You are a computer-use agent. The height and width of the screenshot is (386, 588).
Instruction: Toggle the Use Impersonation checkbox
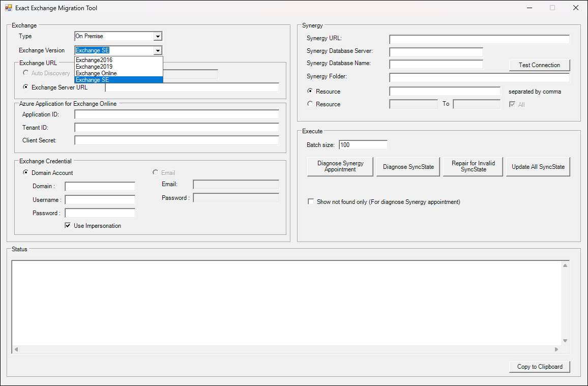[68, 226]
